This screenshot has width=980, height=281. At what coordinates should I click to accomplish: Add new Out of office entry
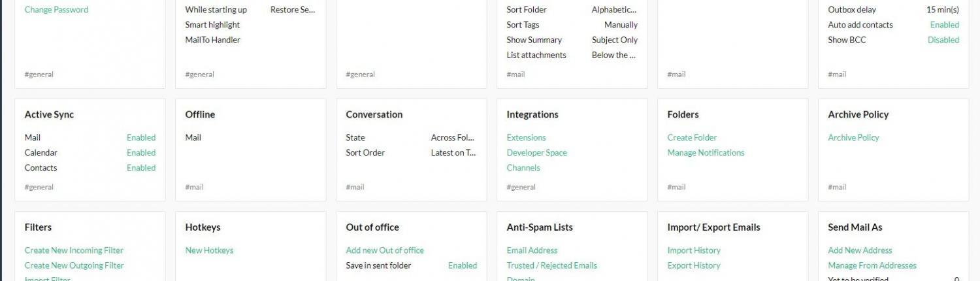coord(385,251)
